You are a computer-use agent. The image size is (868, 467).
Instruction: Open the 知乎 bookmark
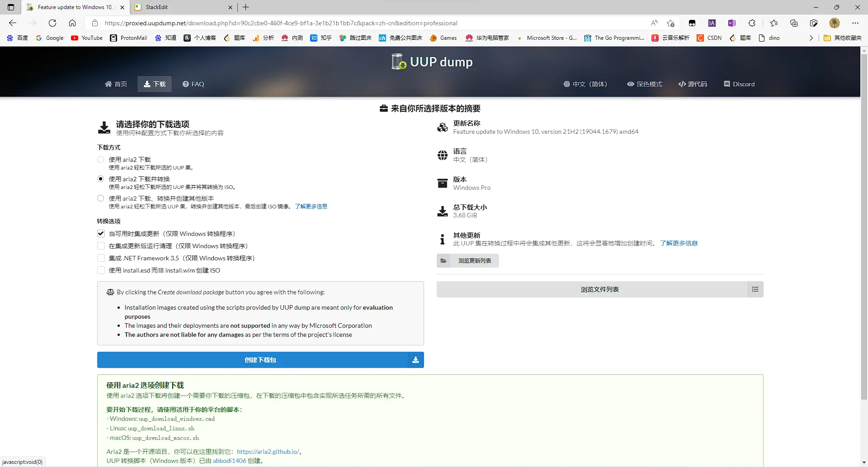coord(321,38)
